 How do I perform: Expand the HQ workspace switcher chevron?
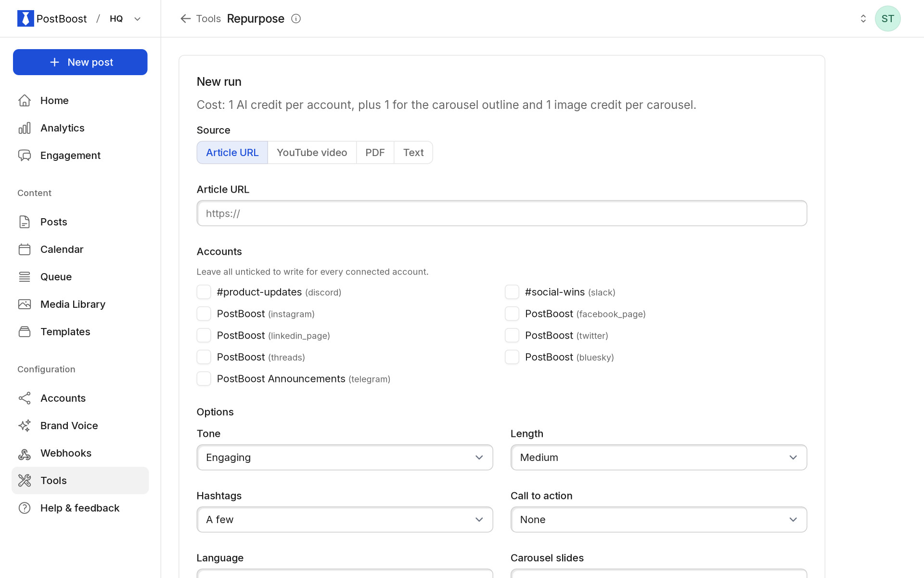coord(138,19)
